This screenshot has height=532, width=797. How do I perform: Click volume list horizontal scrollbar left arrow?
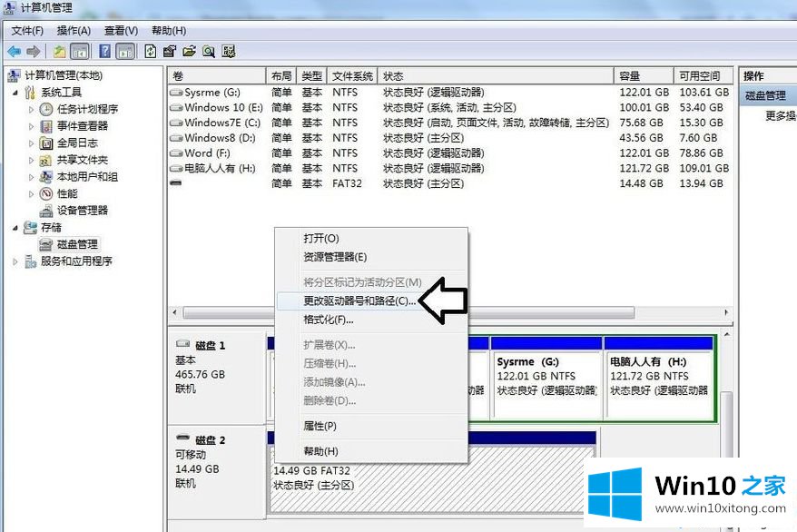click(175, 312)
